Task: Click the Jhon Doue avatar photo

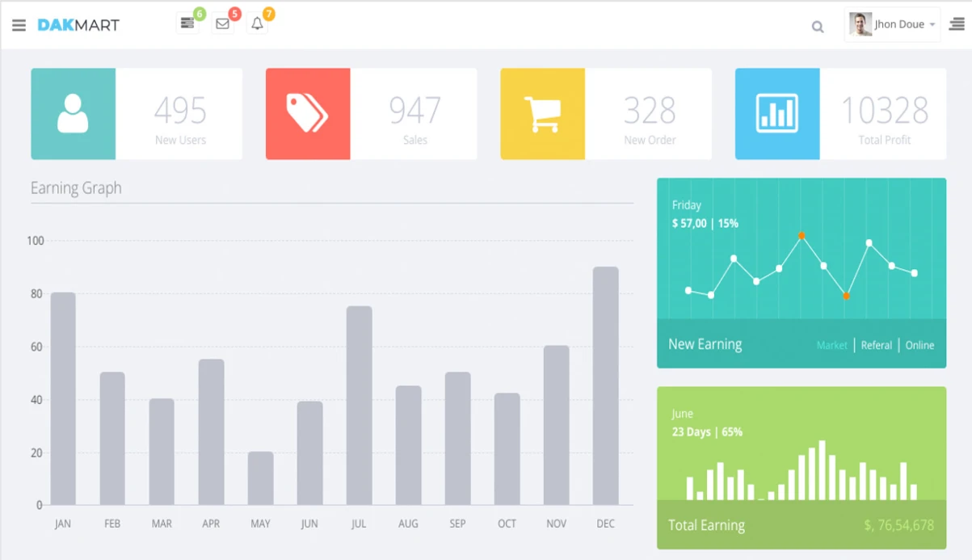Action: (860, 24)
